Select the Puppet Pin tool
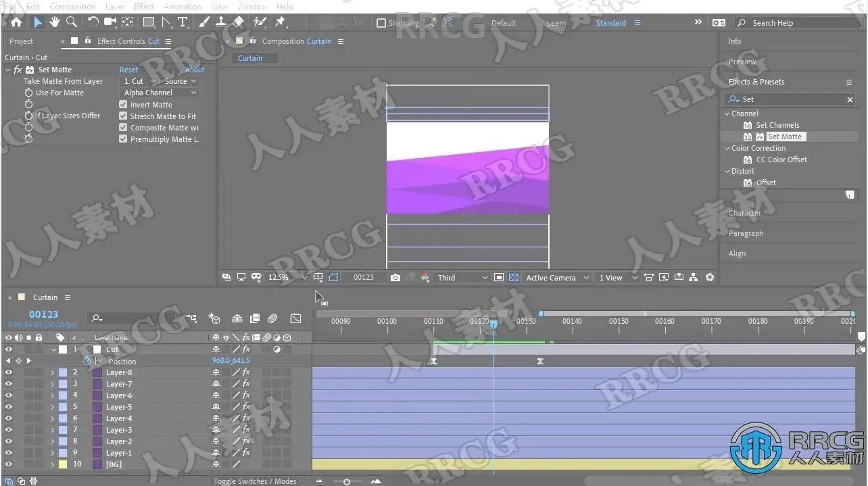Viewport: 868px width, 486px height. click(x=281, y=22)
